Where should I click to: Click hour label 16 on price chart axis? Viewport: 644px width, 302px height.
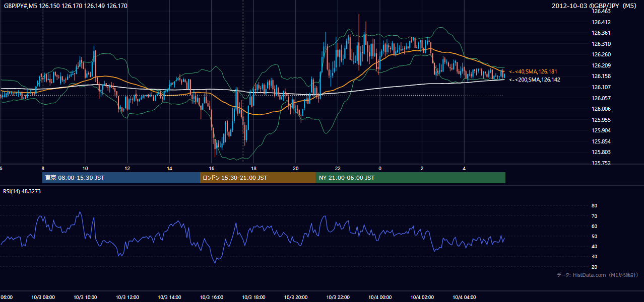tap(212, 169)
